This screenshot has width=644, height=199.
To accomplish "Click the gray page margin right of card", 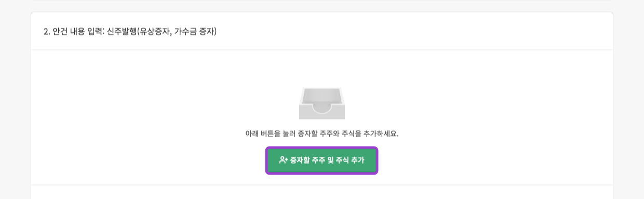I will [x=628, y=104].
